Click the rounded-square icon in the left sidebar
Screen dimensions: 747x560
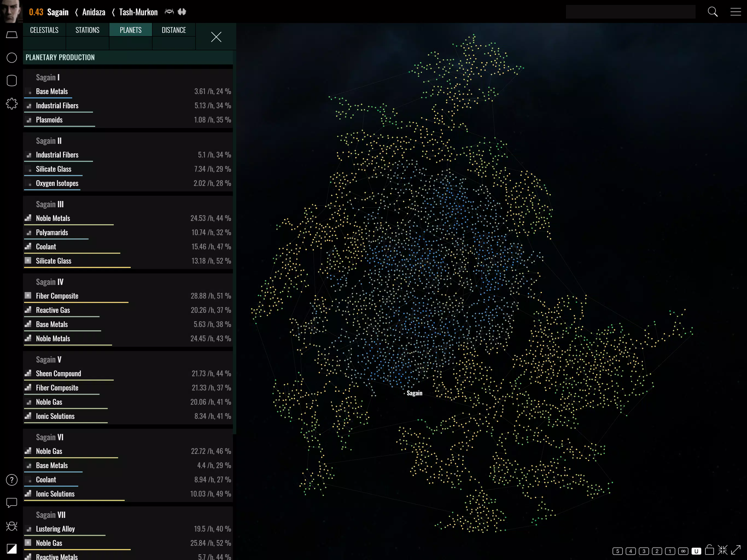coord(12,80)
